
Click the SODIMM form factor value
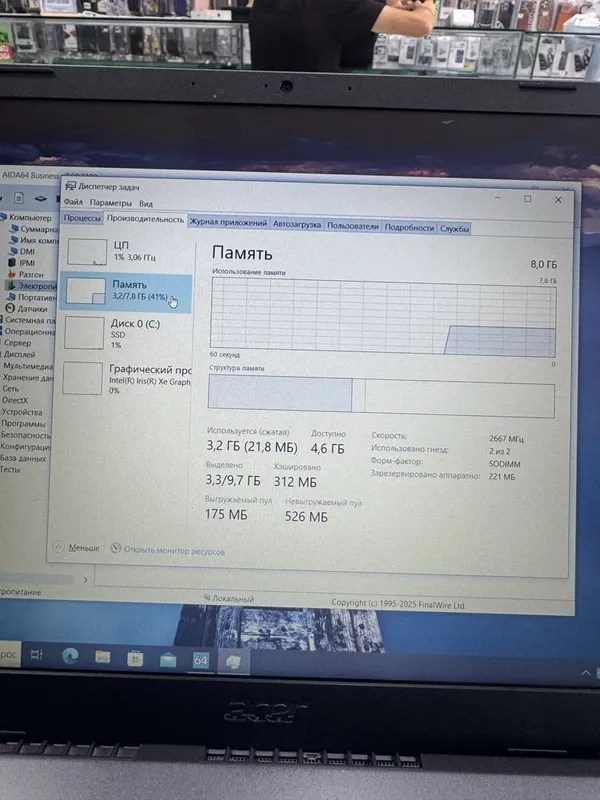[505, 464]
